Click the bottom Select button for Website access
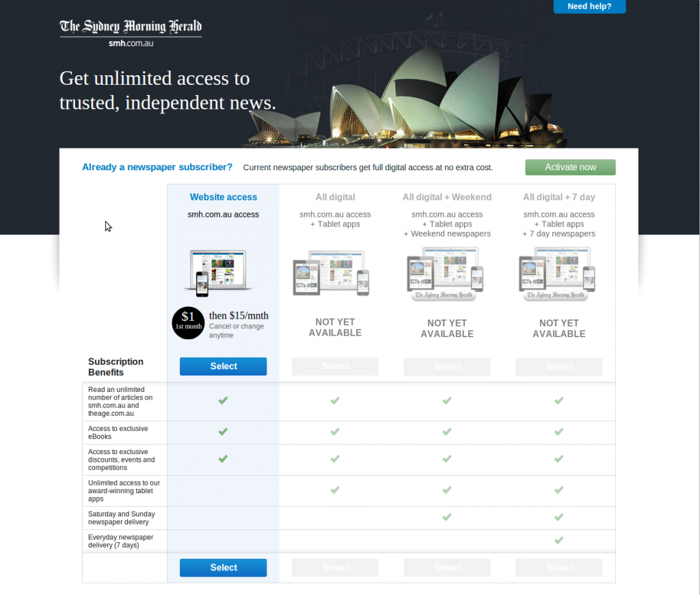The width and height of the screenshot is (700, 595). point(224,568)
